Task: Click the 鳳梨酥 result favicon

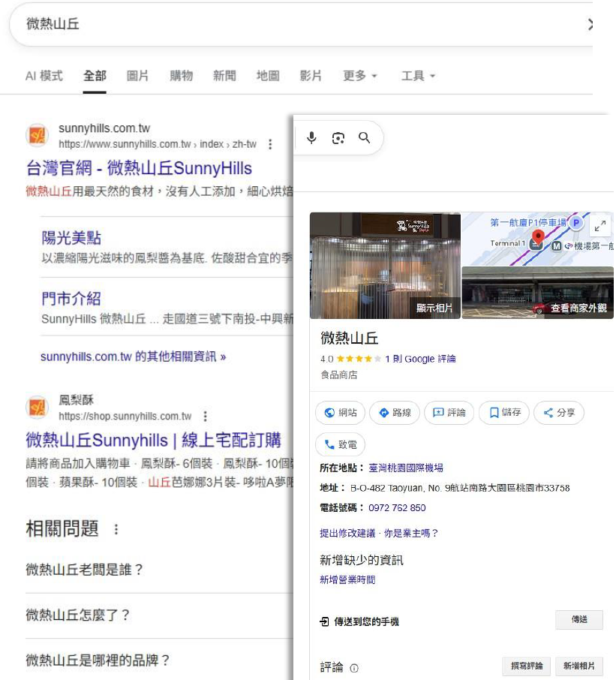Action: click(37, 408)
